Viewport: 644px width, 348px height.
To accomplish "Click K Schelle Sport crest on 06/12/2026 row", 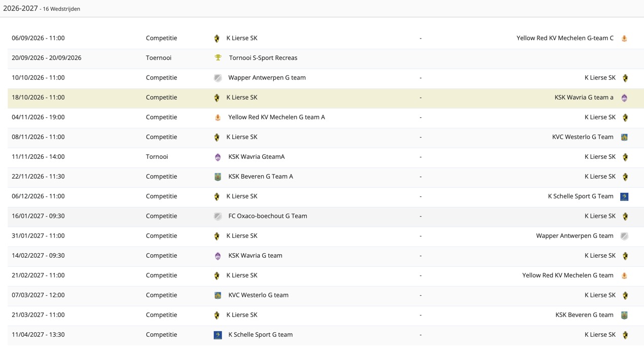I will 624,196.
